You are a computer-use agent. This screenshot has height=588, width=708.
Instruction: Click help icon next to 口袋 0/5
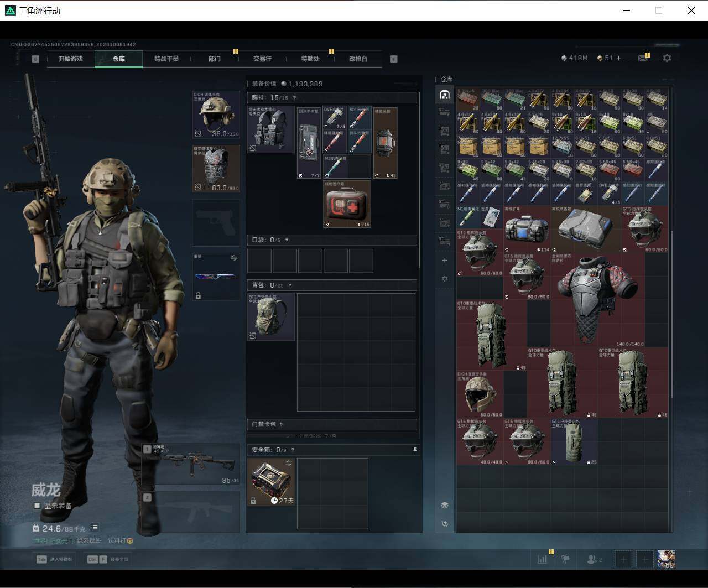[287, 240]
